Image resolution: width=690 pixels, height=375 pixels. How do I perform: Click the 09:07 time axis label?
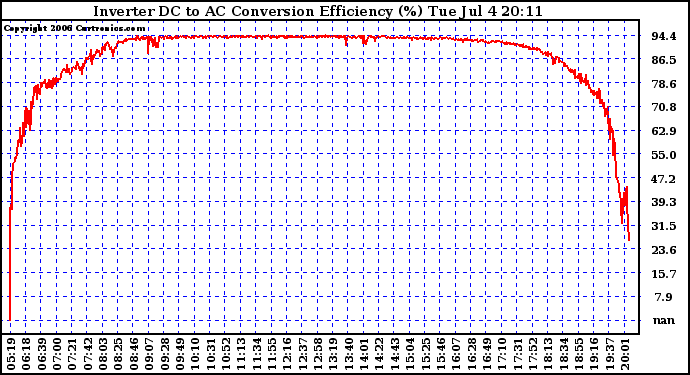tap(149, 354)
